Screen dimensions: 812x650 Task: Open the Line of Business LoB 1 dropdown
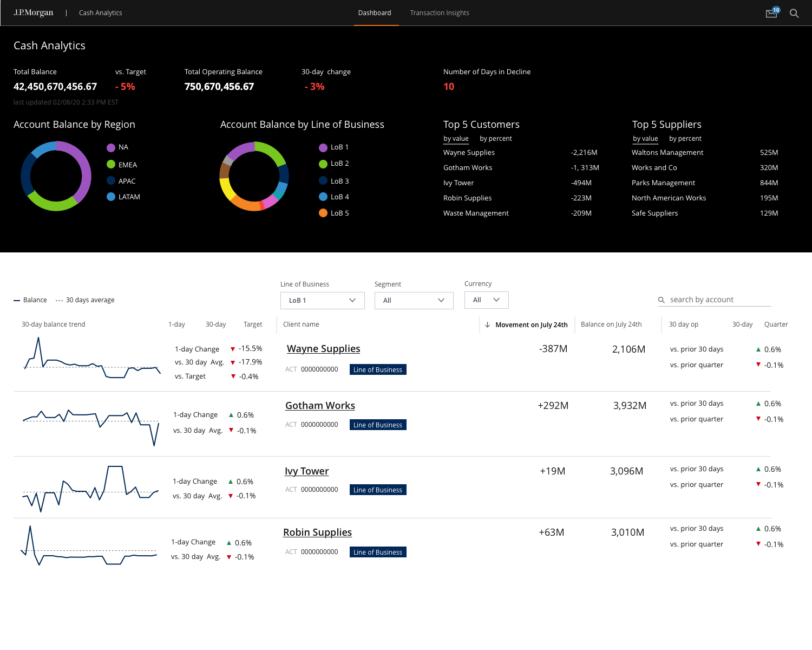(x=323, y=301)
